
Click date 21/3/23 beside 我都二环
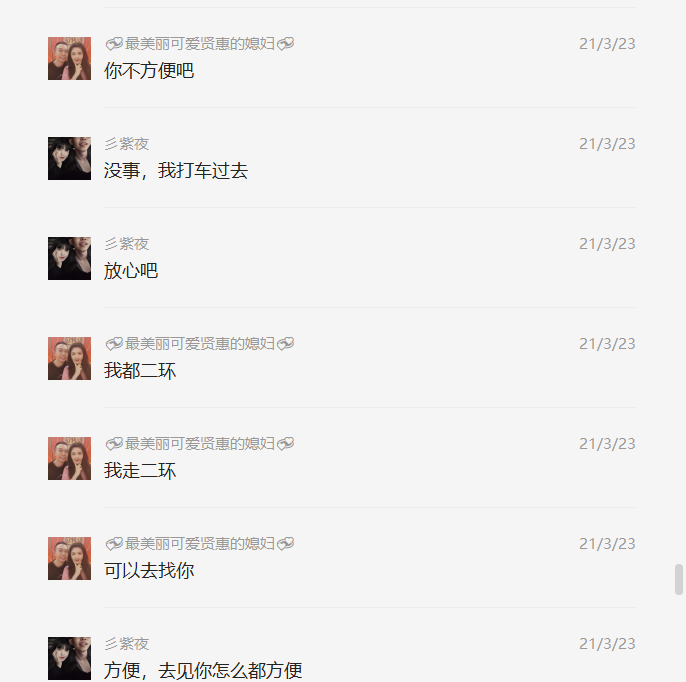[607, 344]
